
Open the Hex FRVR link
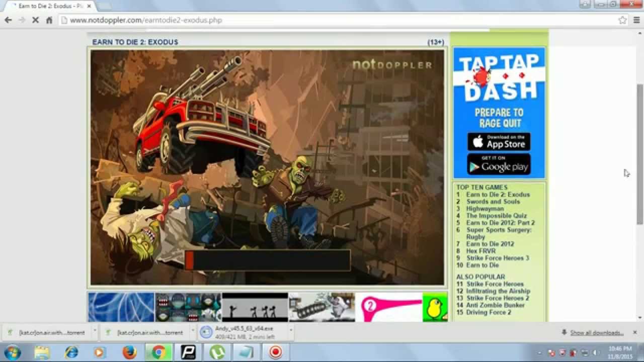(x=480, y=251)
